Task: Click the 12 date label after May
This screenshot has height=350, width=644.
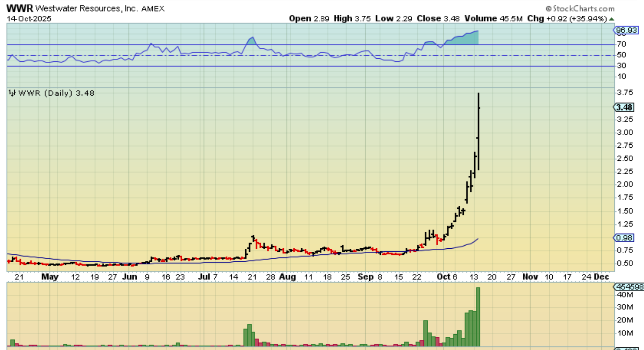Action: 75,277
